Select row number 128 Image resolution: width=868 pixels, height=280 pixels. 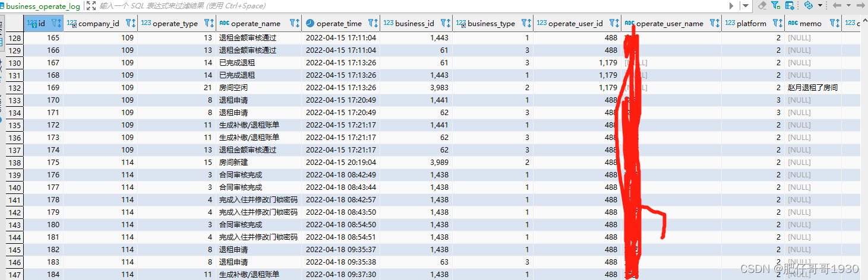point(15,38)
